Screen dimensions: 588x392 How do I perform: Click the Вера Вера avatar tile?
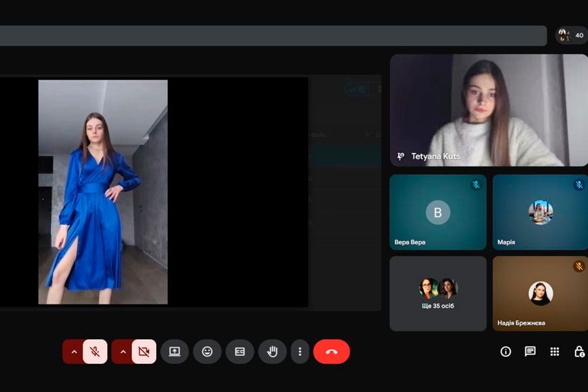(x=438, y=212)
